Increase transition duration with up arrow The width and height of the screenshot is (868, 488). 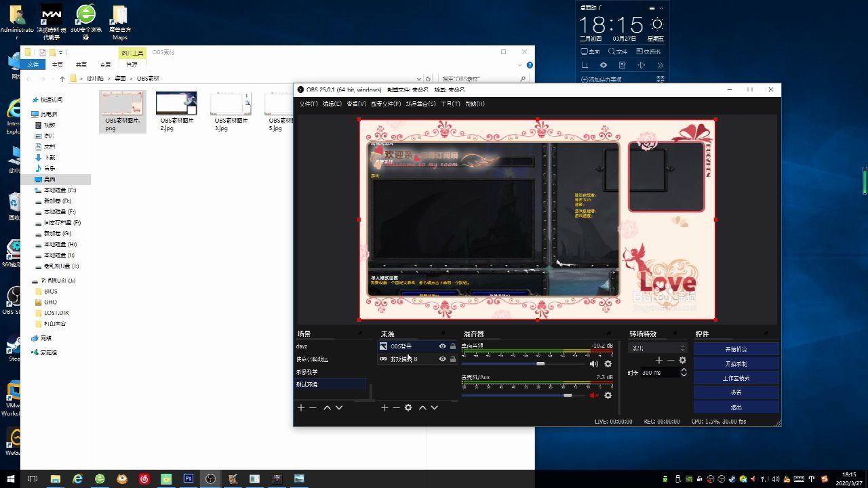684,370
